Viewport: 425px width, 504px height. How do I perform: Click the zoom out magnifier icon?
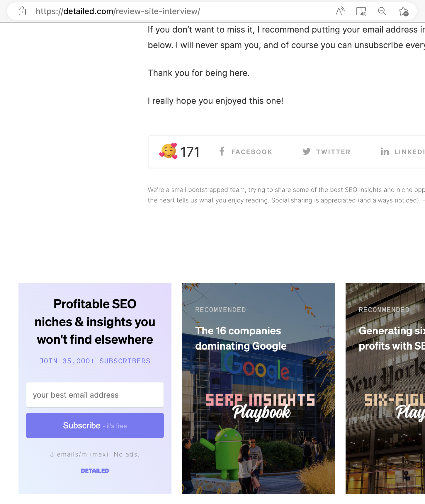coord(382,11)
